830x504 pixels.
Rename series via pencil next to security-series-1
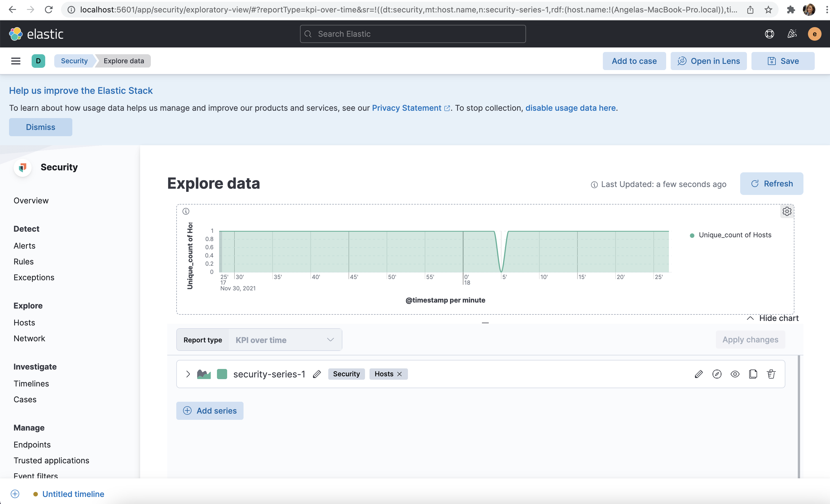[x=317, y=374]
